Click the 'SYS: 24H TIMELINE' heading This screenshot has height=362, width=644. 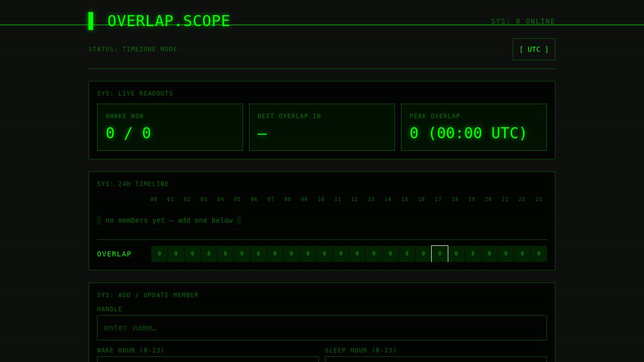[x=133, y=184]
